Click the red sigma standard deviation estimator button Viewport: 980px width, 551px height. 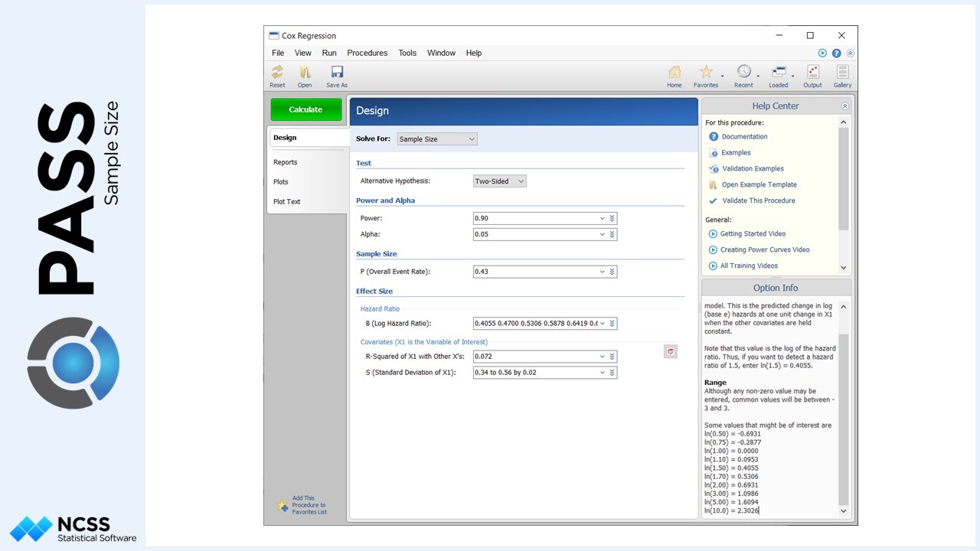click(671, 351)
